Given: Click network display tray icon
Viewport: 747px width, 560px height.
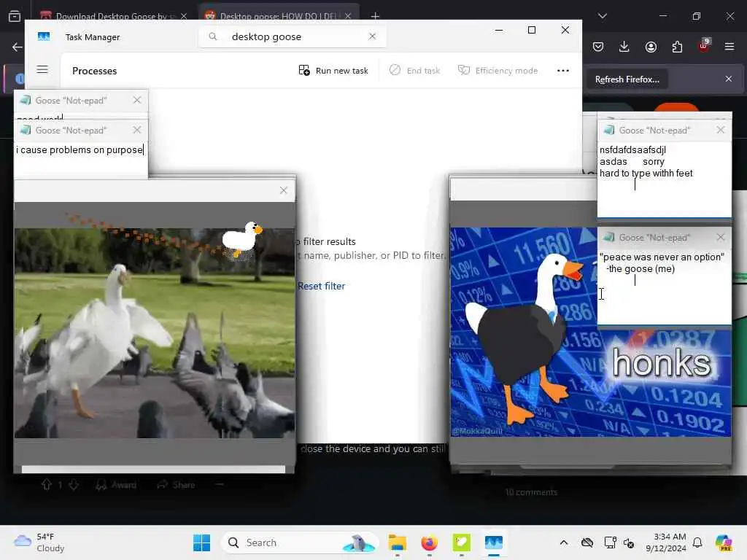Looking at the screenshot, I should tap(610, 542).
